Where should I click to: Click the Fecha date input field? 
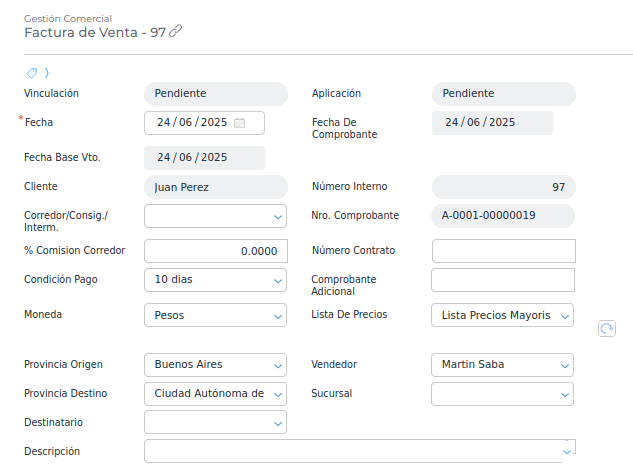[x=192, y=123]
